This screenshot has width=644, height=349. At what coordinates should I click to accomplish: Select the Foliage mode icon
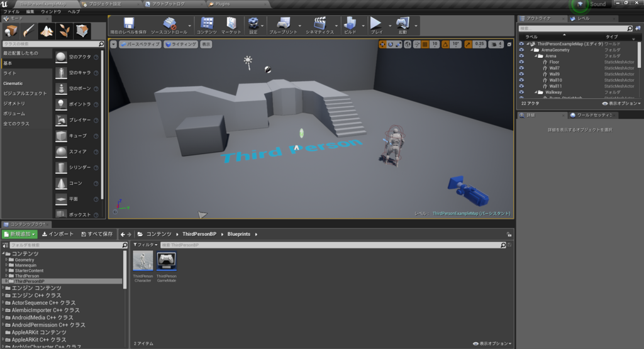point(64,31)
